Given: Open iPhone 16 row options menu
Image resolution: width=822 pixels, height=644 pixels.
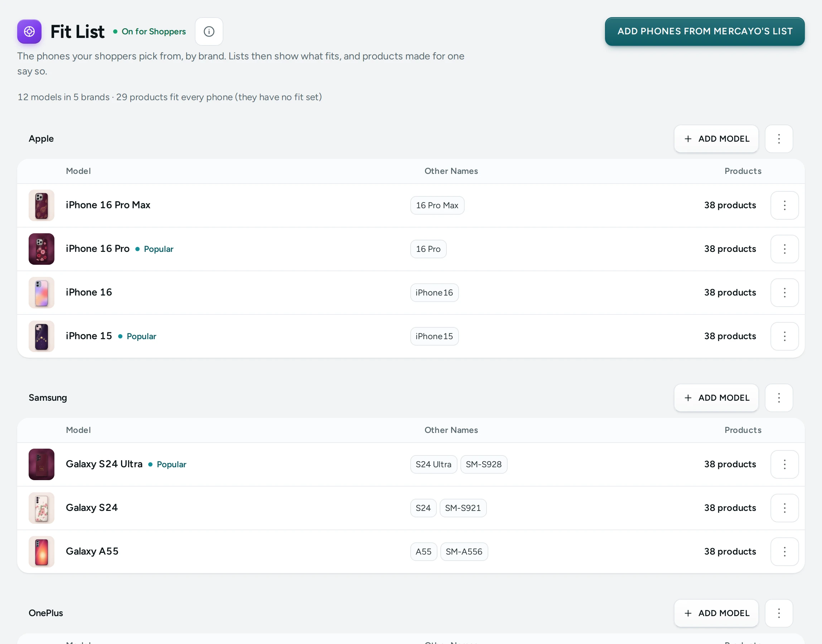Looking at the screenshot, I should (x=785, y=293).
